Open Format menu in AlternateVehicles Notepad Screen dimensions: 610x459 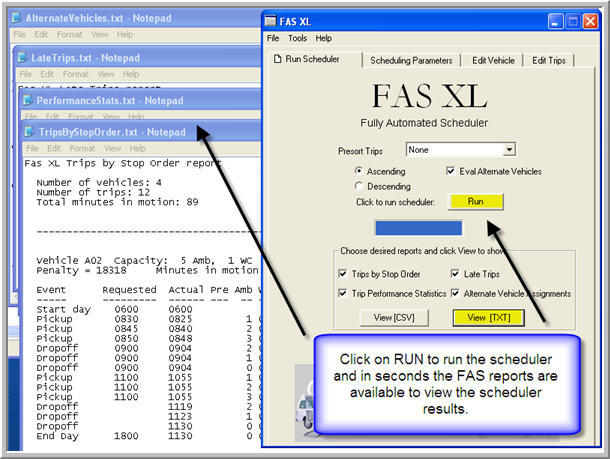[70, 35]
